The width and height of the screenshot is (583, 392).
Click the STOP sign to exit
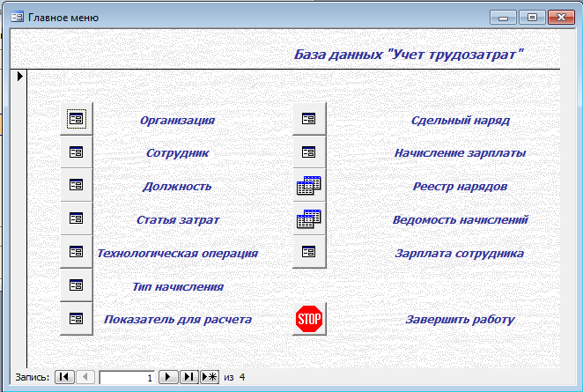click(x=309, y=319)
